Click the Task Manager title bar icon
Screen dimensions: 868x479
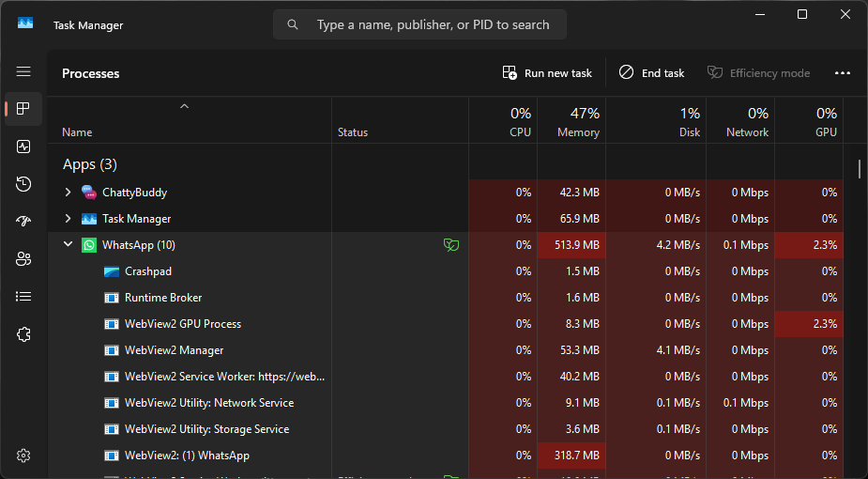(25, 23)
